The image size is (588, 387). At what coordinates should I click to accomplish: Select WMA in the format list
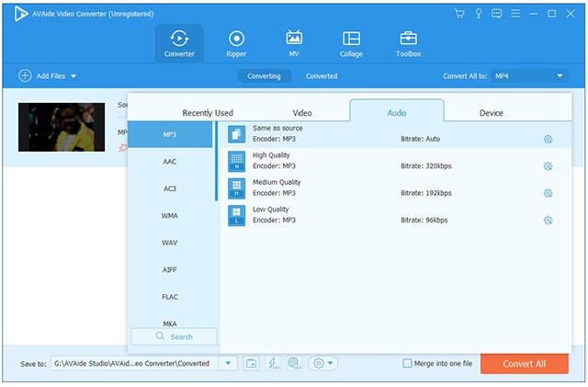[x=170, y=215]
